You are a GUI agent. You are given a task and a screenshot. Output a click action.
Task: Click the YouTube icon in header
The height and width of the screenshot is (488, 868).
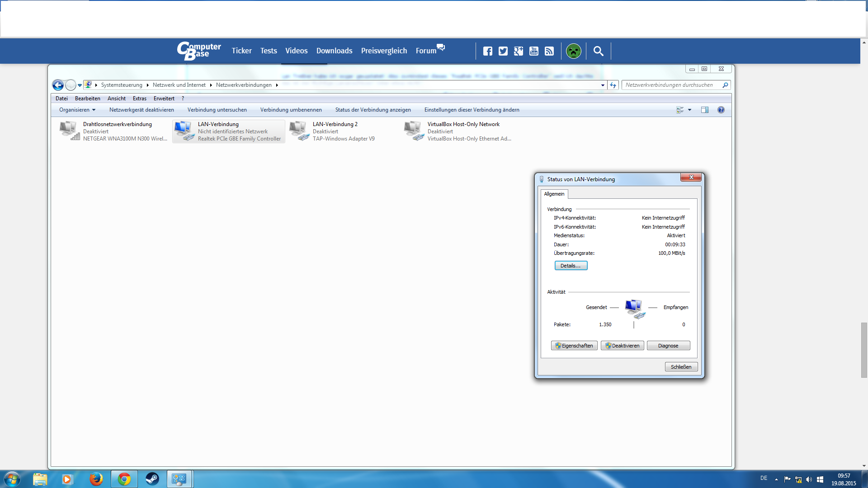point(534,51)
